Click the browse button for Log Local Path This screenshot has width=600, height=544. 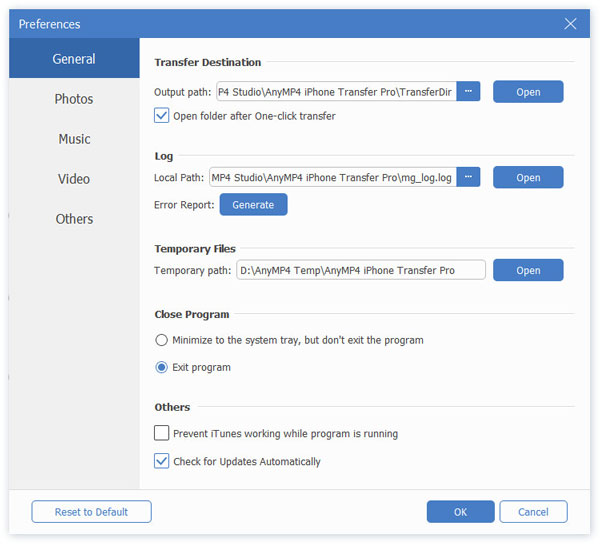(x=470, y=178)
